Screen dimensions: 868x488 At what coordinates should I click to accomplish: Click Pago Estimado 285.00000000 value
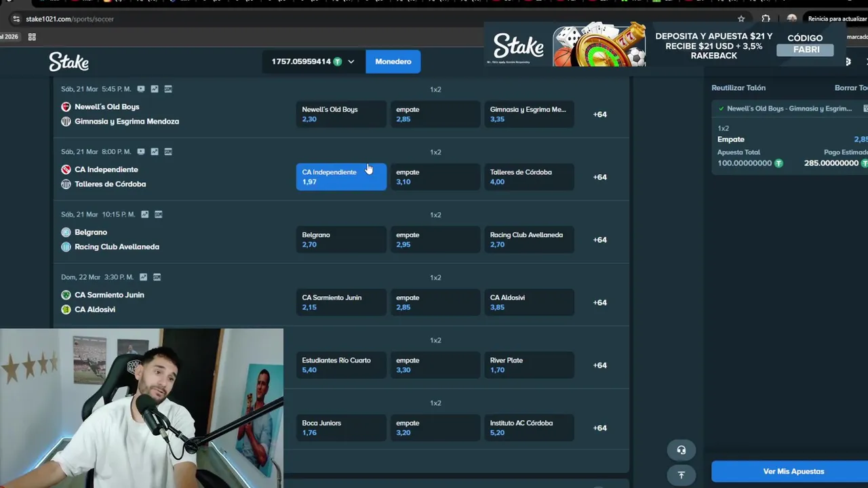click(x=831, y=163)
